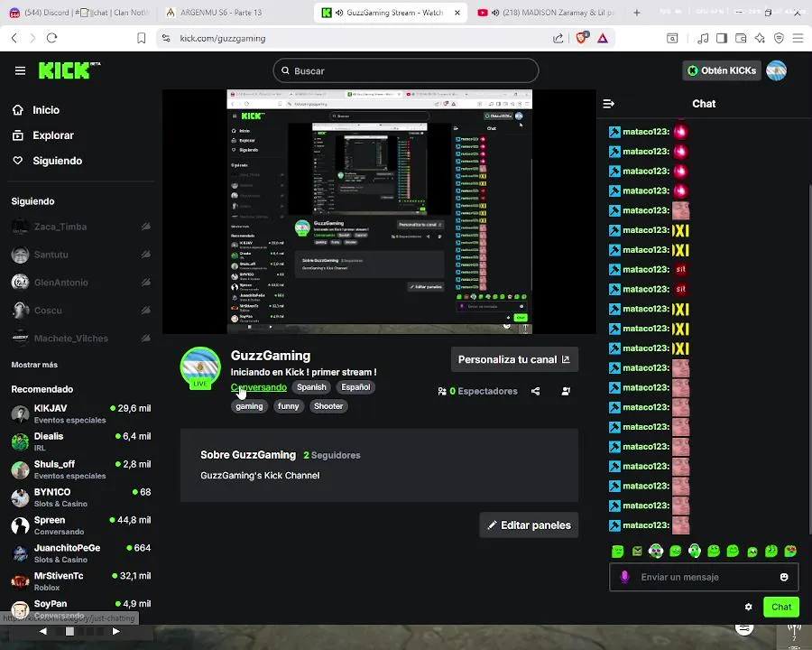812x650 pixels.
Task: Click the chat panel scrollbar
Action: tap(809, 357)
